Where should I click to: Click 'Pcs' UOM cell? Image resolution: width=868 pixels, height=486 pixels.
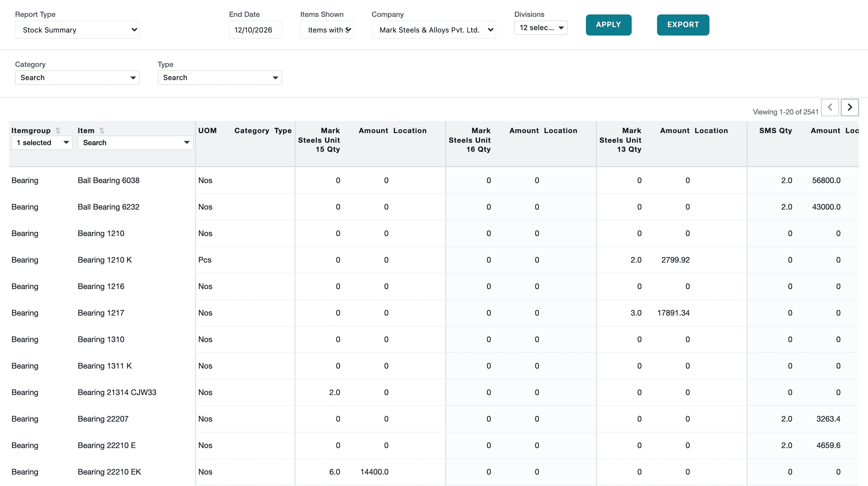(205, 260)
